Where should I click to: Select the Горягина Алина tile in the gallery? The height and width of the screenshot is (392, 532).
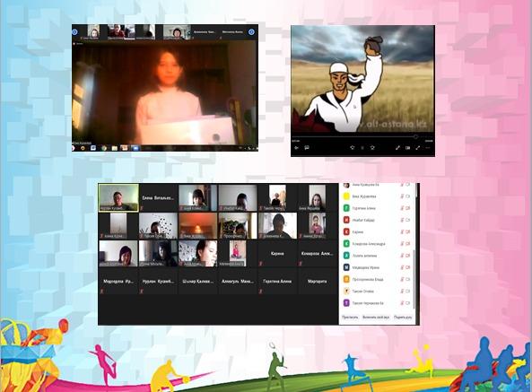[277, 281]
